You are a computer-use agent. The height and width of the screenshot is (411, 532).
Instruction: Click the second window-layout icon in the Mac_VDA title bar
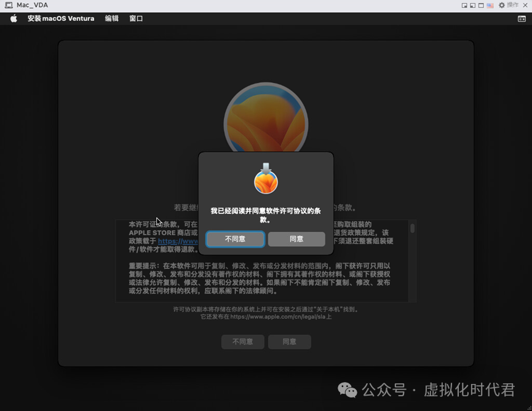(x=472, y=6)
